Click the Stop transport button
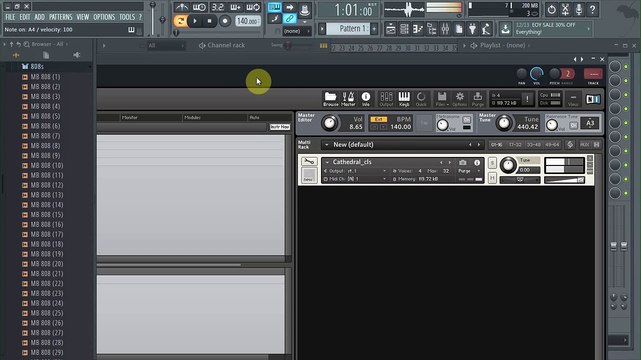The width and height of the screenshot is (641, 360). (x=210, y=21)
